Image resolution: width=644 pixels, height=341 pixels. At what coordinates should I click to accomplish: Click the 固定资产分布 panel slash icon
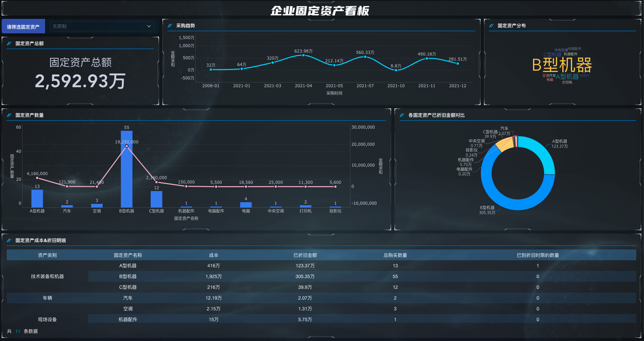pyautogui.click(x=491, y=26)
